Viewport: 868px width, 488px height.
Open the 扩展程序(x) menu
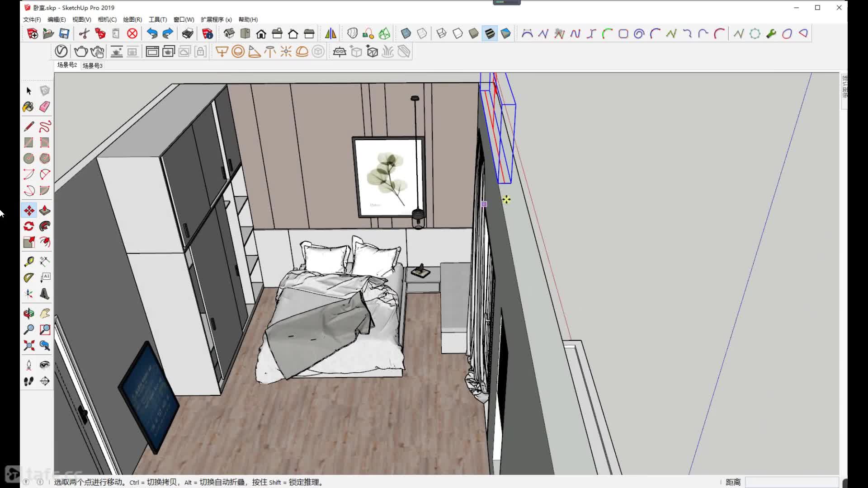(x=216, y=19)
